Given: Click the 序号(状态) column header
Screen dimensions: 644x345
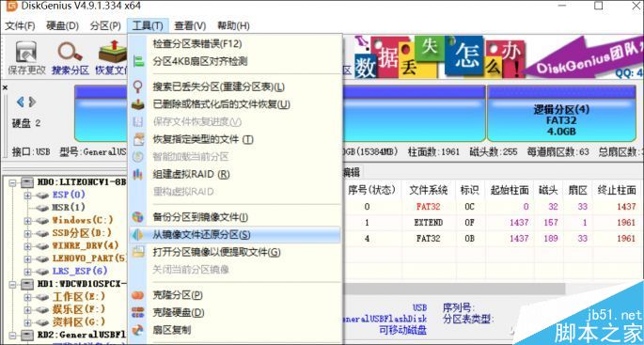Looking at the screenshot, I should point(371,190).
